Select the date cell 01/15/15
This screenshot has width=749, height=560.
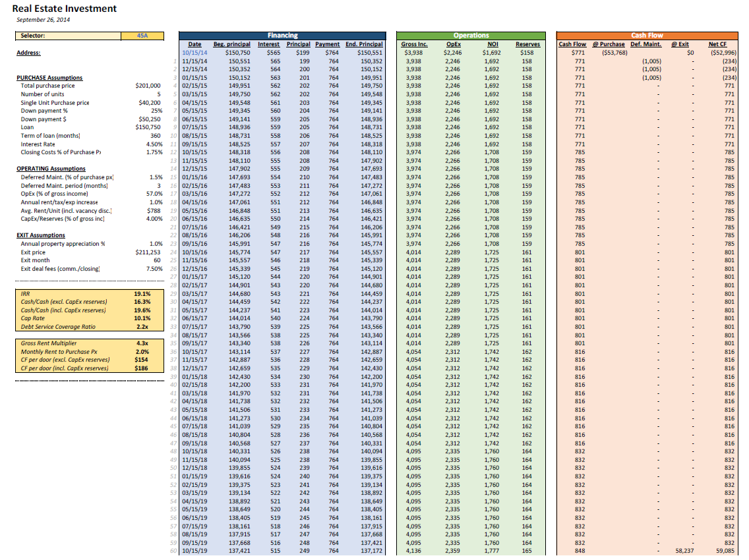[x=195, y=78]
